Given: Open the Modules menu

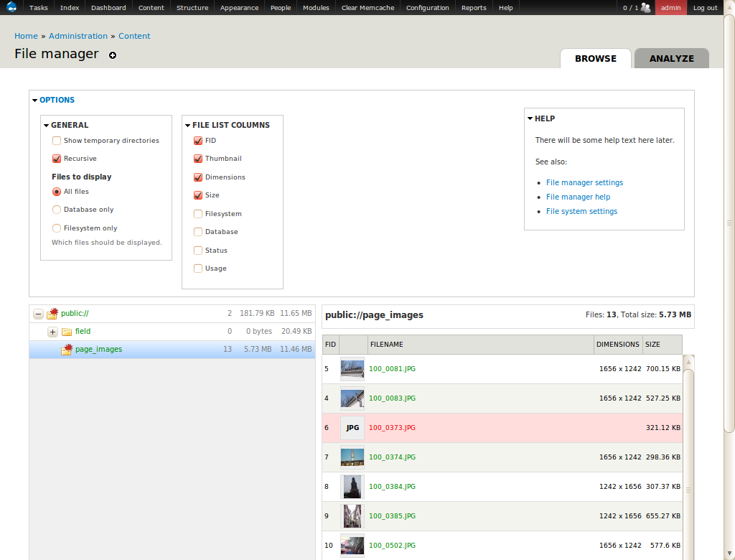Looking at the screenshot, I should (x=316, y=7).
